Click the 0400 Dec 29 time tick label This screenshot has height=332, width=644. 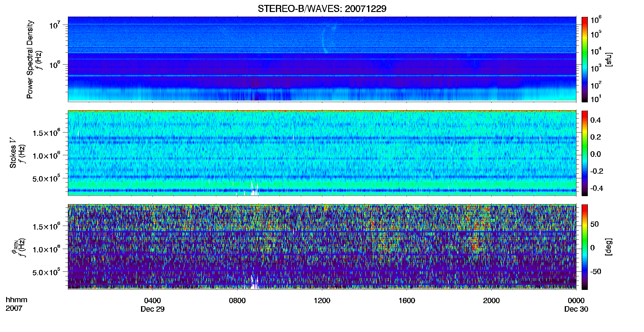tap(152, 305)
